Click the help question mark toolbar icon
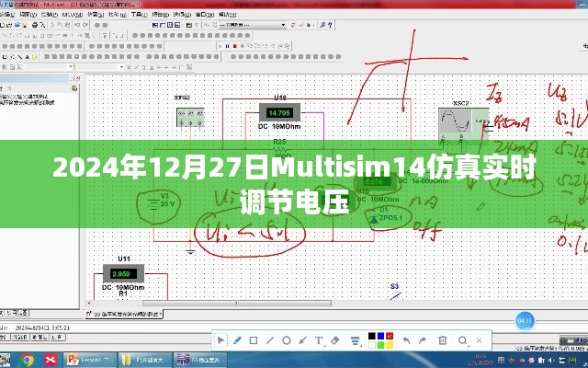 tap(330, 25)
